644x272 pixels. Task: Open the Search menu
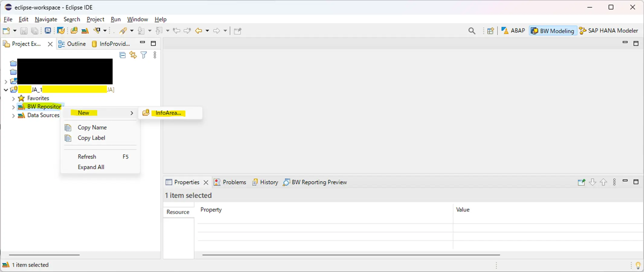point(72,19)
